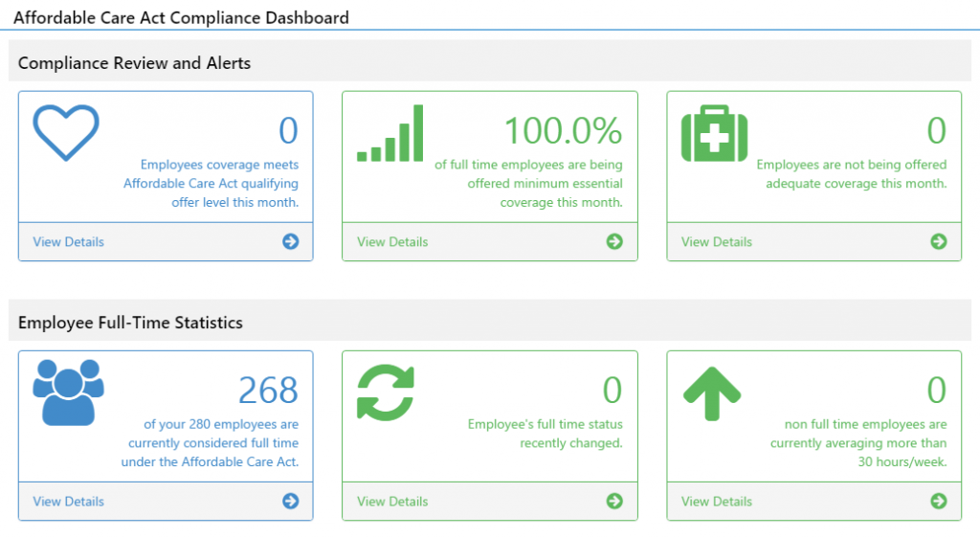Click arrow circle icon on qualifying offer level card
Screen dimensions: 980x538
pos(291,241)
